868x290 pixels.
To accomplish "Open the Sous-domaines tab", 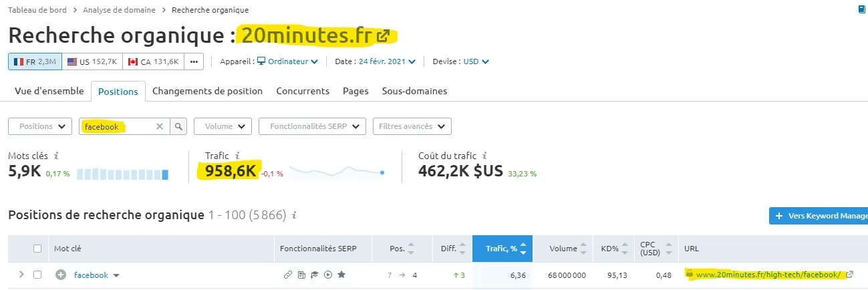I will click(414, 91).
